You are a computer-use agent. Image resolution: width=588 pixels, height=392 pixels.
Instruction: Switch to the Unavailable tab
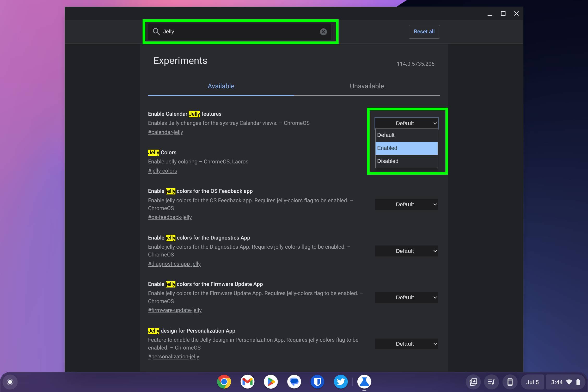pyautogui.click(x=367, y=86)
